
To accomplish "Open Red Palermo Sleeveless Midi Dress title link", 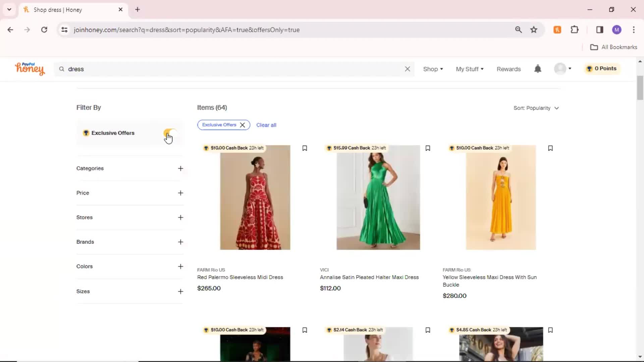I will pyautogui.click(x=240, y=277).
